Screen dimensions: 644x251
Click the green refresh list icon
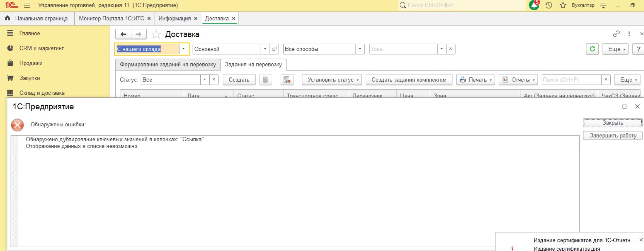592,49
